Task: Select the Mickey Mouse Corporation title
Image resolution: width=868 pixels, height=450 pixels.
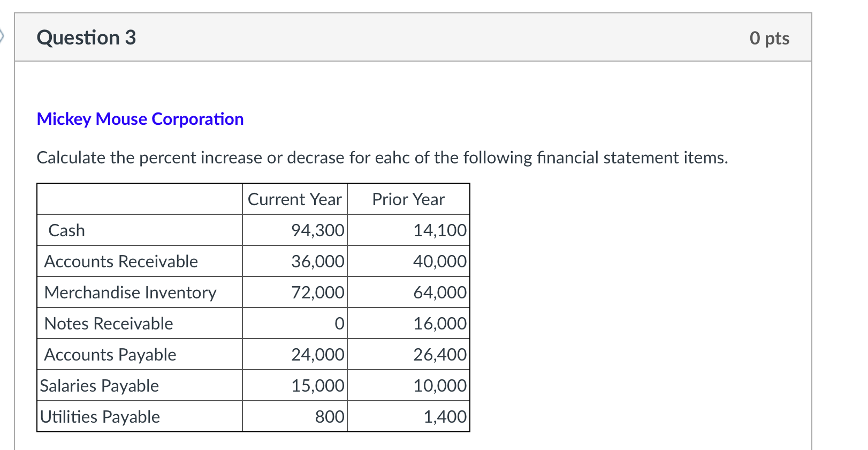Action: coord(140,119)
